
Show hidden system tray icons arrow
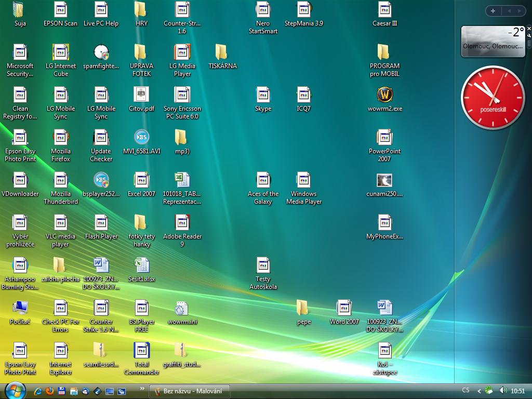tap(479, 391)
